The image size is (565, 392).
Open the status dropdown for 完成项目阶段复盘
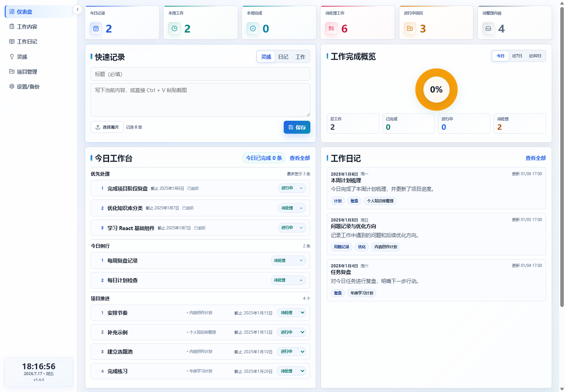pyautogui.click(x=292, y=188)
